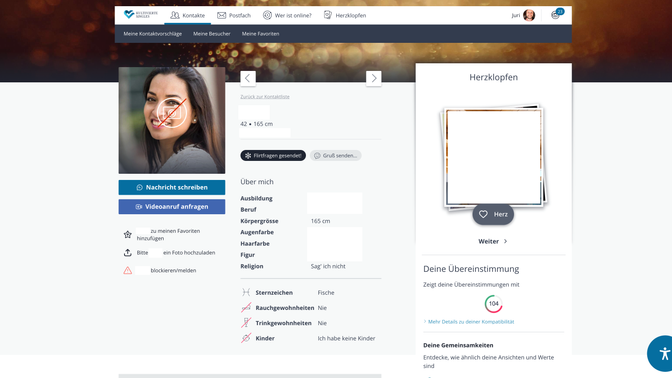Click the Herzklopfen photo stack card
Screen dimensions: 672x378
(x=494, y=157)
